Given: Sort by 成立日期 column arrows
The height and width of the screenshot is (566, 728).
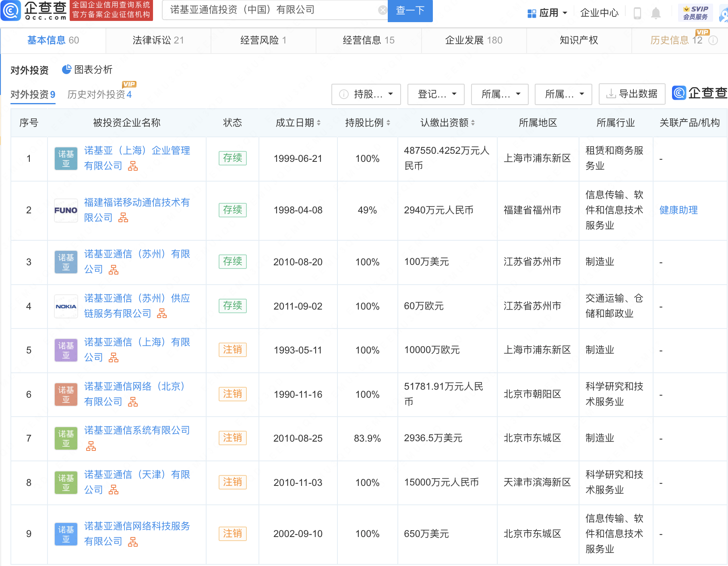Looking at the screenshot, I should pos(318,123).
